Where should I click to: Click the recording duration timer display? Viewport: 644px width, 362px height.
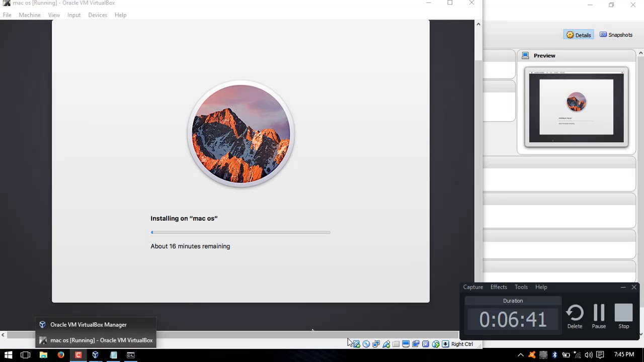(513, 320)
